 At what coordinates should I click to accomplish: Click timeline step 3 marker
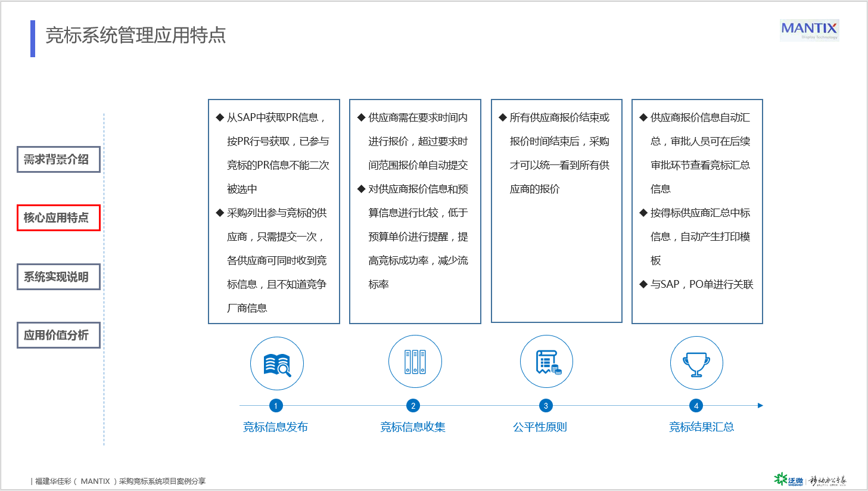pyautogui.click(x=546, y=406)
